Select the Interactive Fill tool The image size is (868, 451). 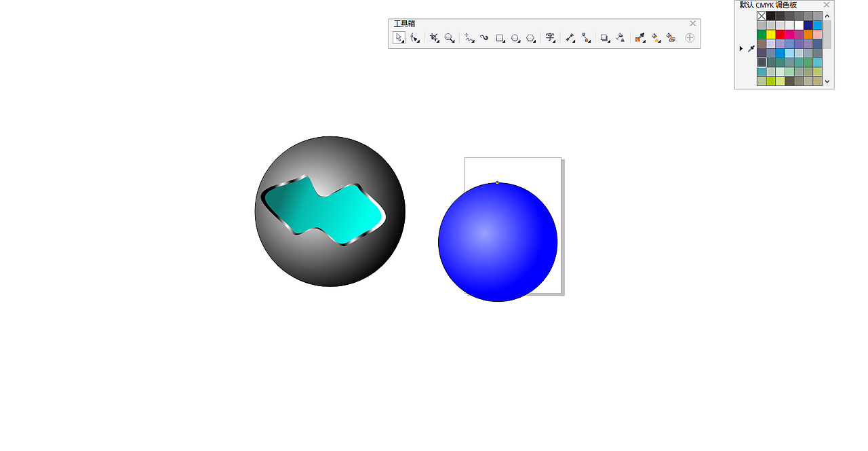coord(656,38)
